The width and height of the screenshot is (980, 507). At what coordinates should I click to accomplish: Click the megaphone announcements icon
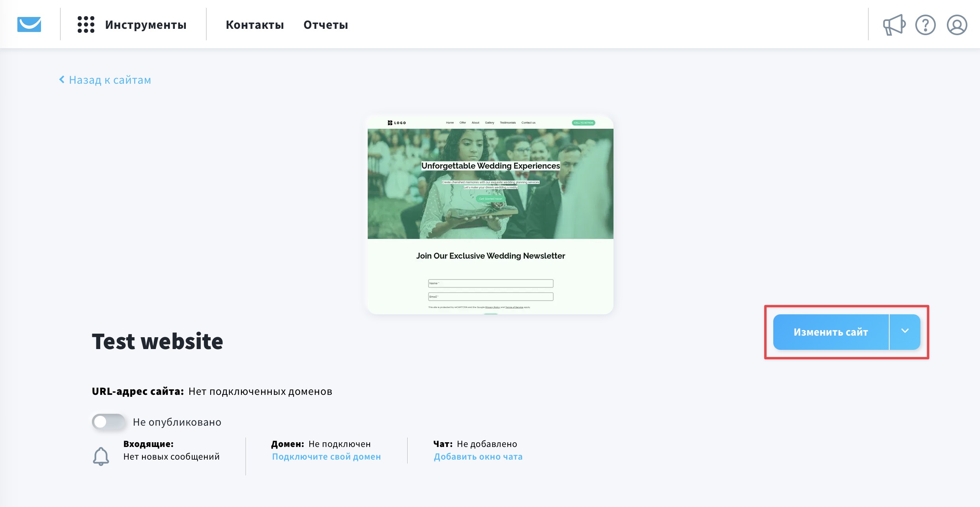pos(893,25)
